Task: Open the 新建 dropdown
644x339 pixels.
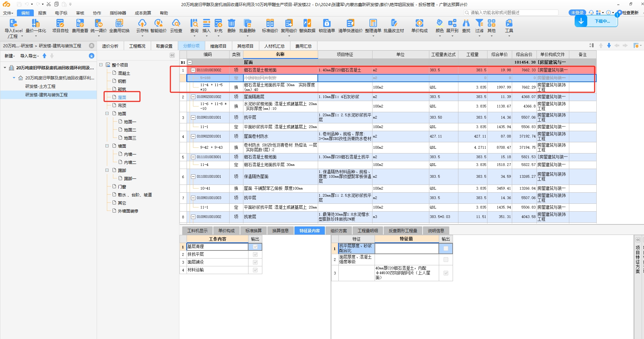Action: pos(9,56)
